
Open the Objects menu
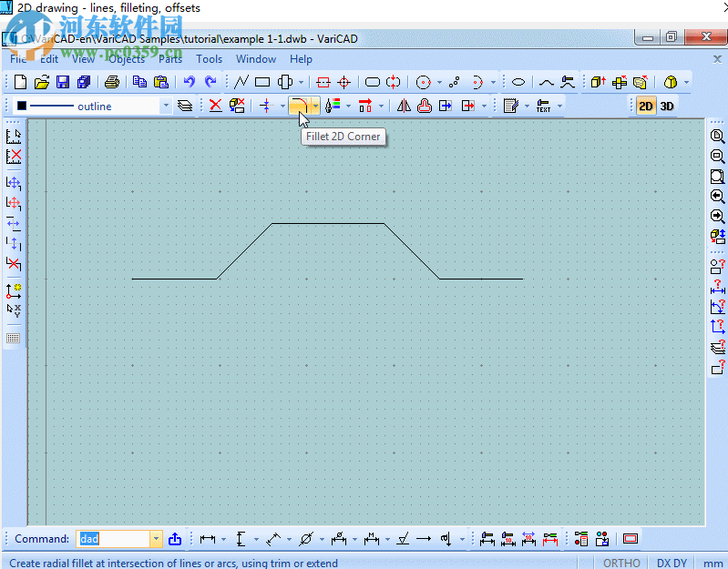[x=127, y=59]
